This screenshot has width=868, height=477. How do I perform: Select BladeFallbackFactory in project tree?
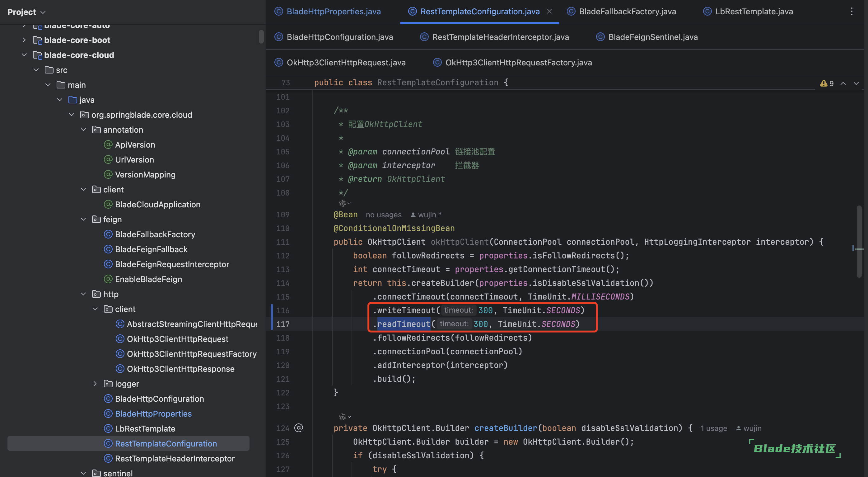pyautogui.click(x=150, y=234)
